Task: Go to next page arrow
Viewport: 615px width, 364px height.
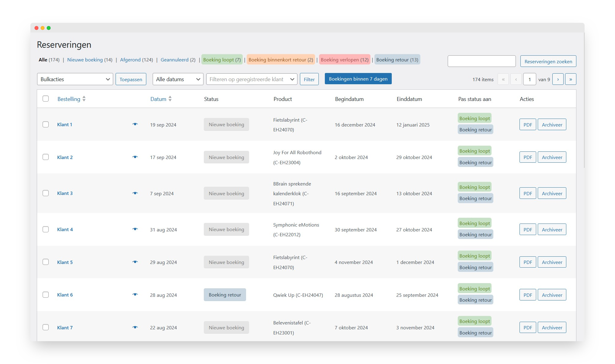Action: click(558, 79)
